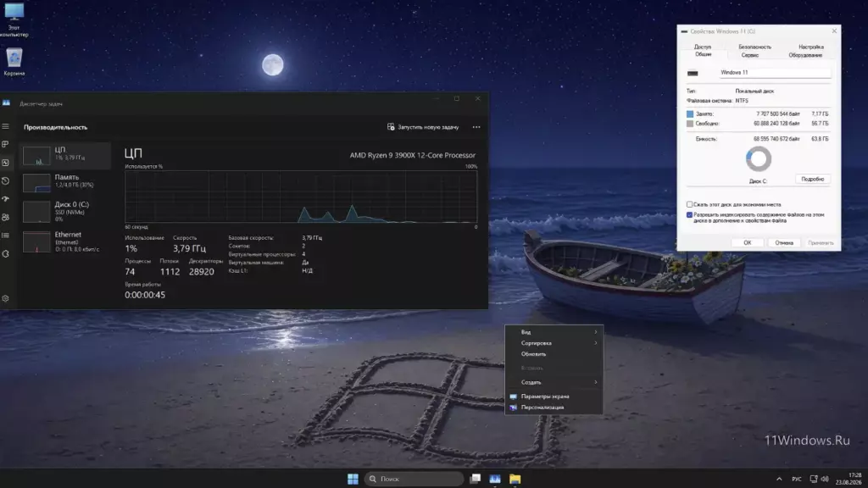Click the Task Manager taskbar icon

click(495, 480)
